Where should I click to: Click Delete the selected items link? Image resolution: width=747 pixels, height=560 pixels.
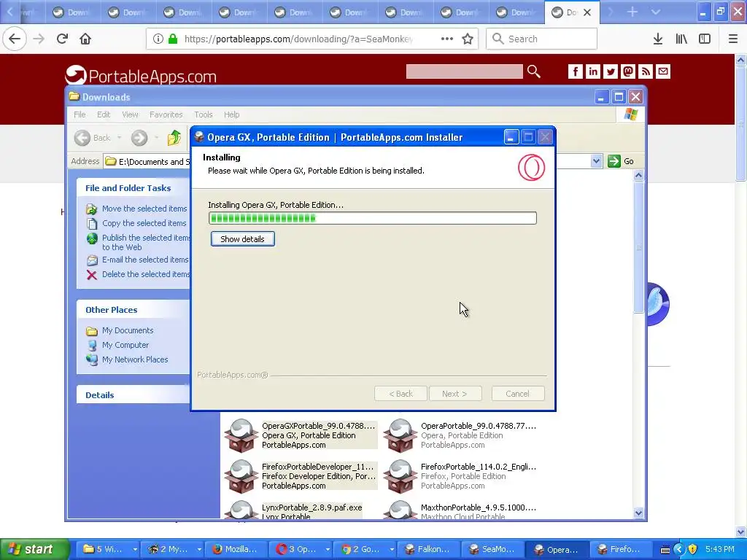point(146,274)
